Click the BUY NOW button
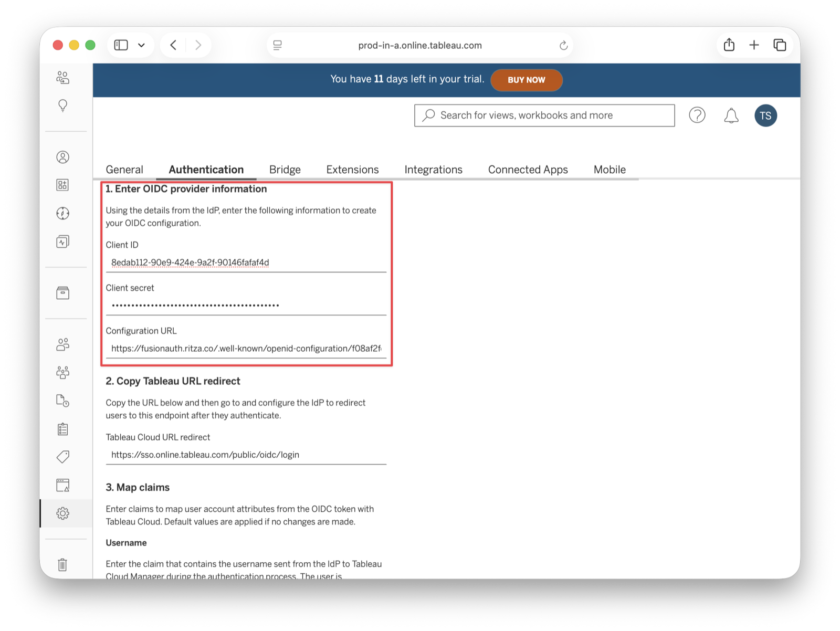 click(x=527, y=80)
